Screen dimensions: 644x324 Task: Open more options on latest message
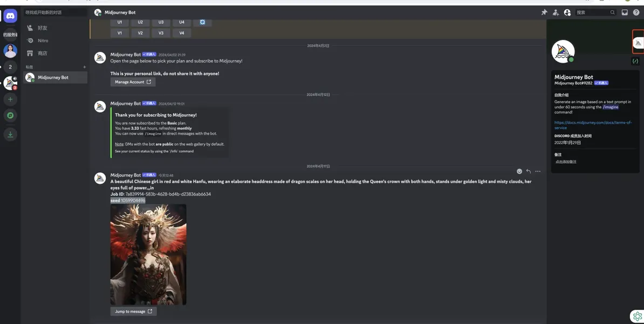538,171
